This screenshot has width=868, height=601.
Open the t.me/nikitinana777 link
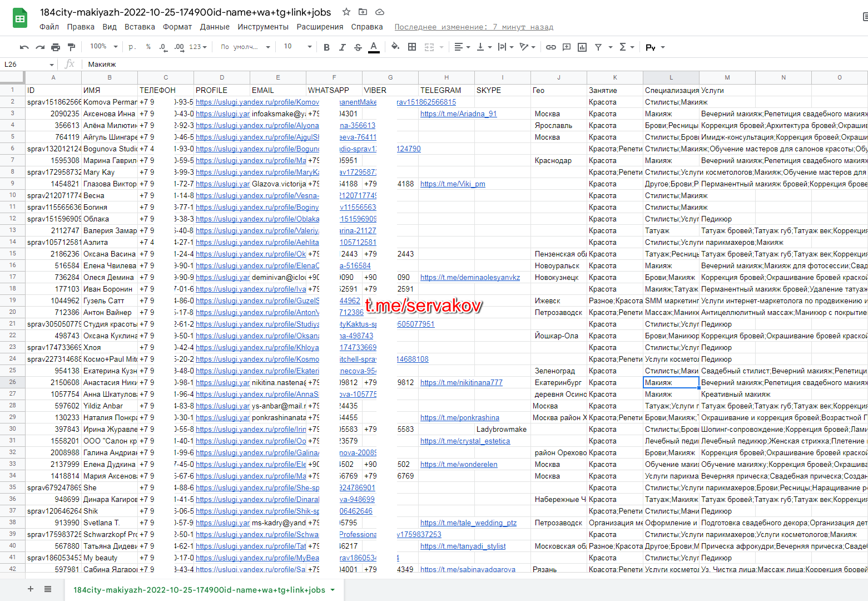click(461, 382)
